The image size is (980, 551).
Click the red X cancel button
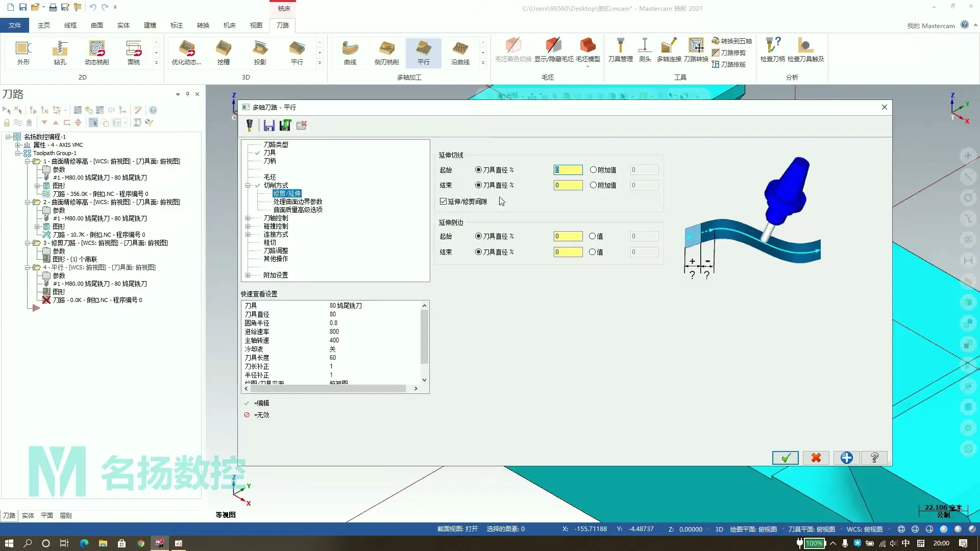(816, 458)
